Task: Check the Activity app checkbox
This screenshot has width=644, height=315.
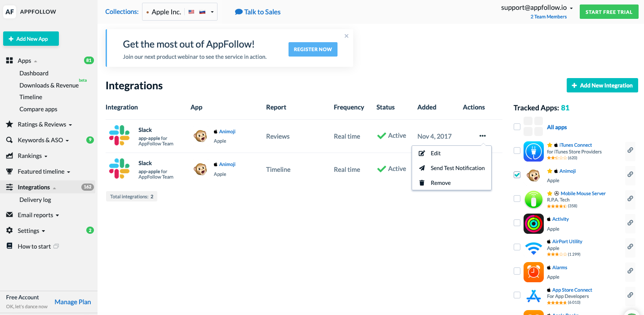Action: [x=517, y=223]
